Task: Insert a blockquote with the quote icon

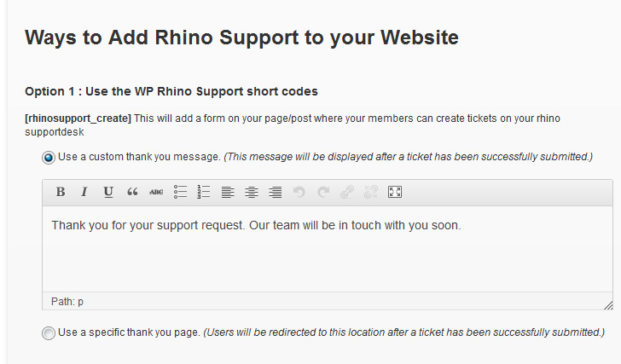Action: (132, 192)
